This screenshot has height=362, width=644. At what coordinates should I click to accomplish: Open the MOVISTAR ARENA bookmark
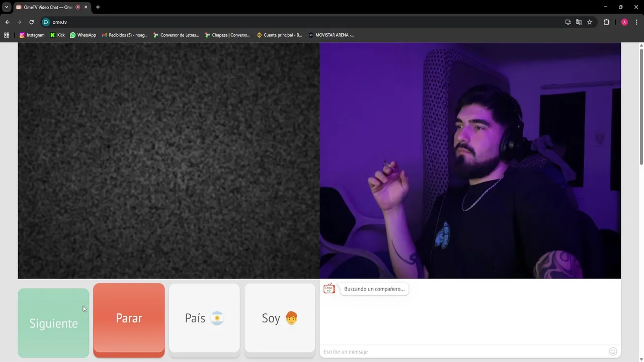(331, 35)
